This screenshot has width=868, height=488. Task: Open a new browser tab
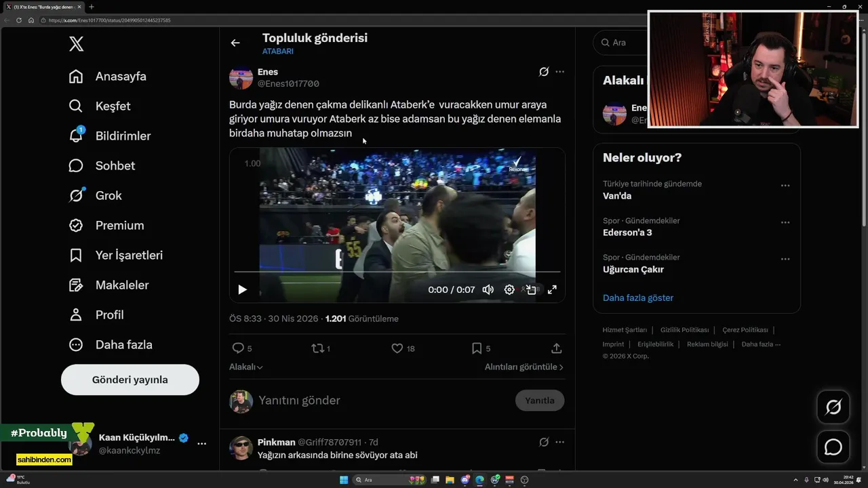point(92,7)
